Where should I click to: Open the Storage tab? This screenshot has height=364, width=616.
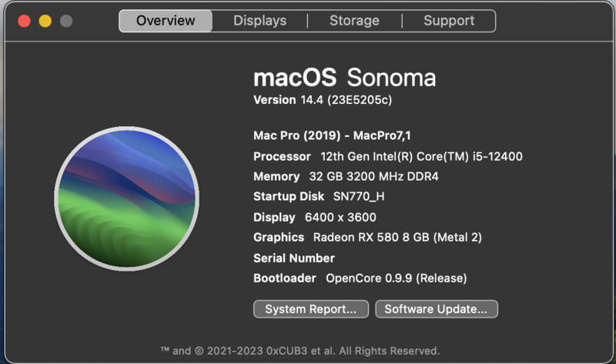pyautogui.click(x=354, y=21)
